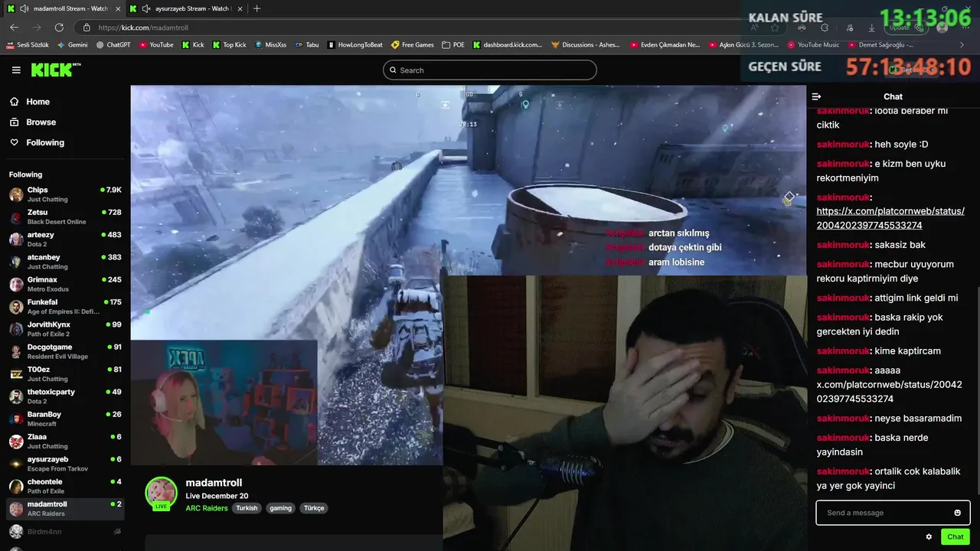
Task: Open JorvithKynx channel in Following list
Action: click(65, 329)
